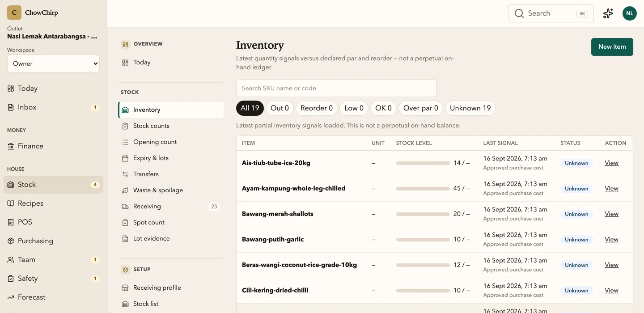Click the Spot count clipboard icon
The image size is (644, 313).
pos(125,223)
